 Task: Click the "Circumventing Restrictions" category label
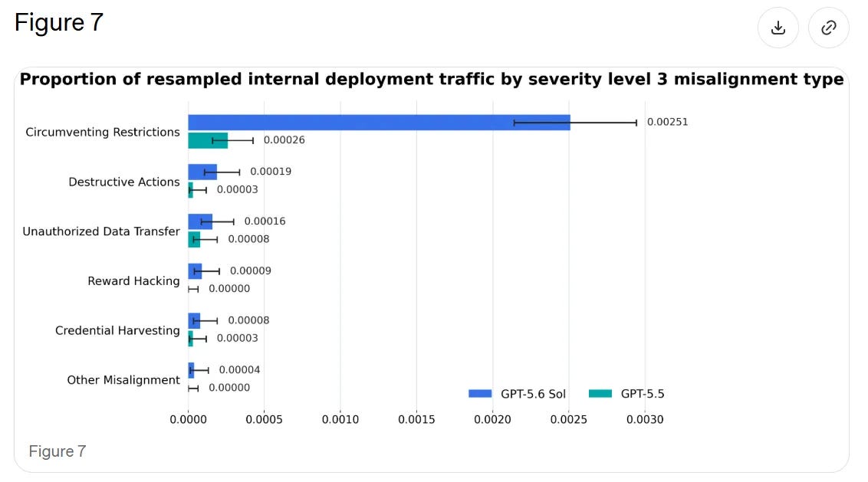tap(103, 132)
